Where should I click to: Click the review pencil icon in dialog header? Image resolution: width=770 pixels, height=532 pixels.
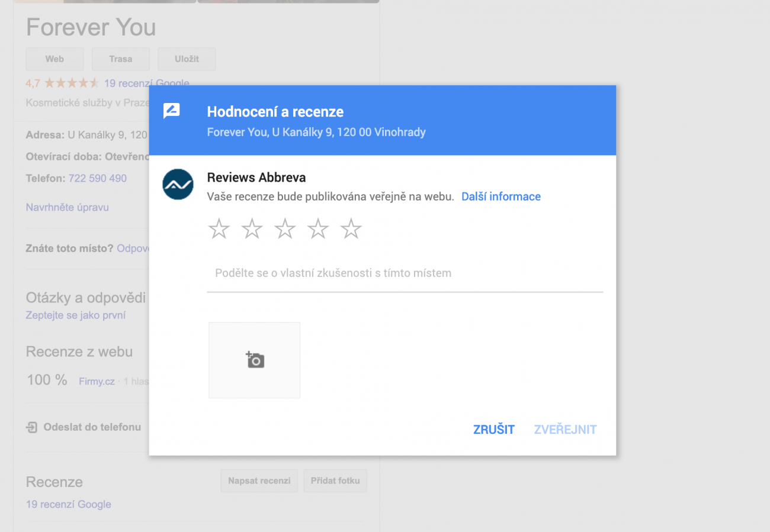click(x=172, y=111)
